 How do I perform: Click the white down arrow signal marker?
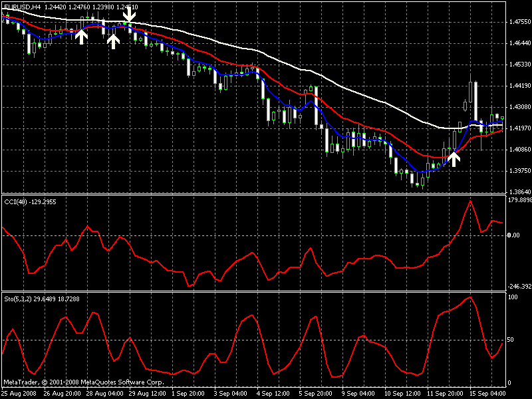[130, 13]
